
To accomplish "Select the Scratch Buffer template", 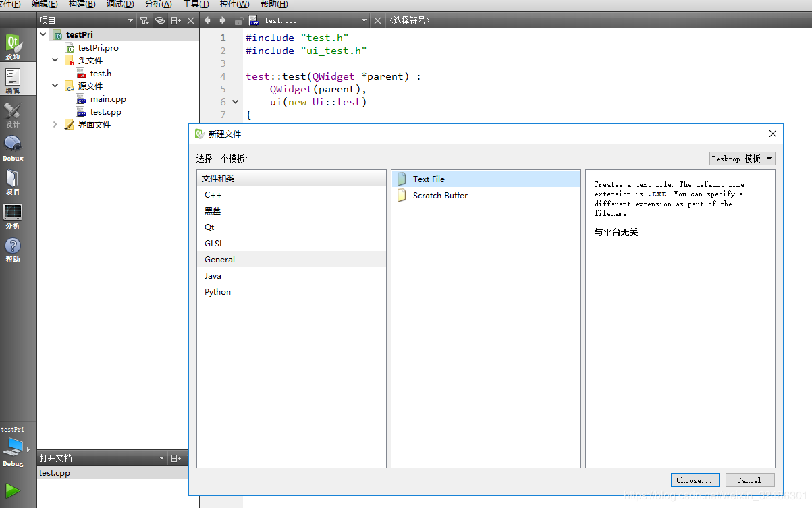I will tap(440, 196).
